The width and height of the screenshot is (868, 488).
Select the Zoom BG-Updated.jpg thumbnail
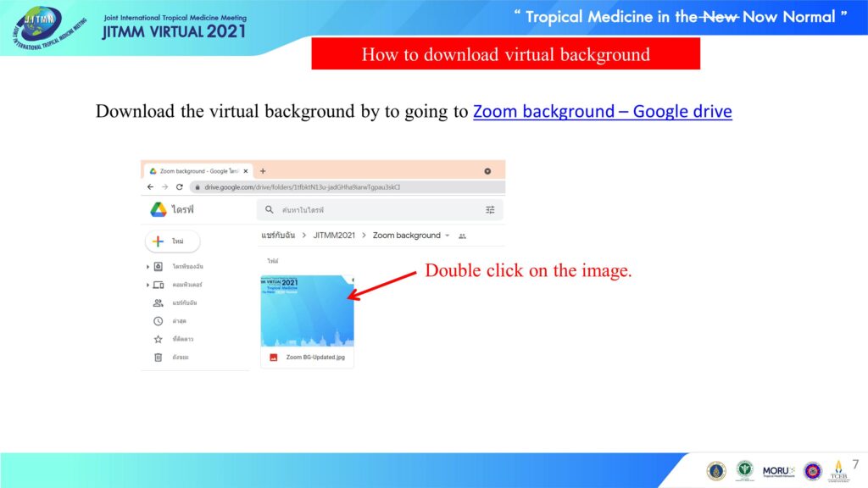307,311
